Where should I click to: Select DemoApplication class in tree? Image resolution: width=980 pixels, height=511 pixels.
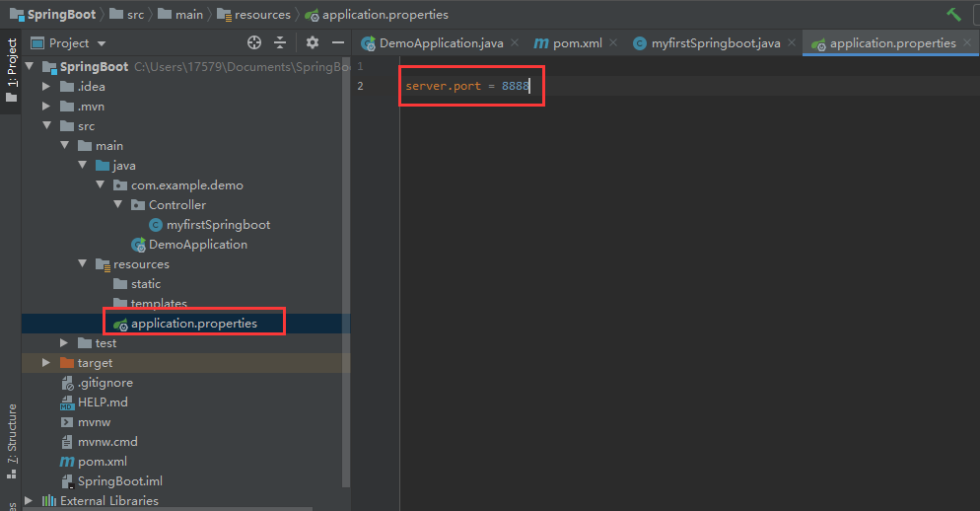pyautogui.click(x=197, y=245)
